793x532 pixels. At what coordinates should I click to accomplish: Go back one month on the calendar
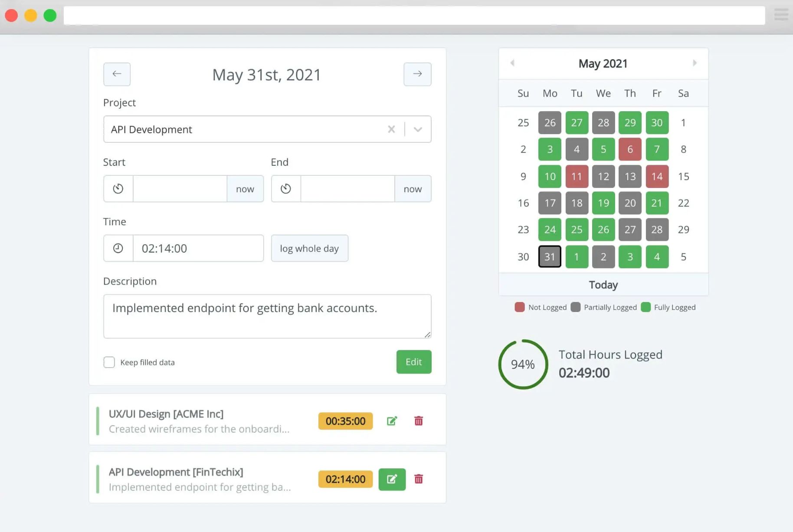(x=513, y=63)
